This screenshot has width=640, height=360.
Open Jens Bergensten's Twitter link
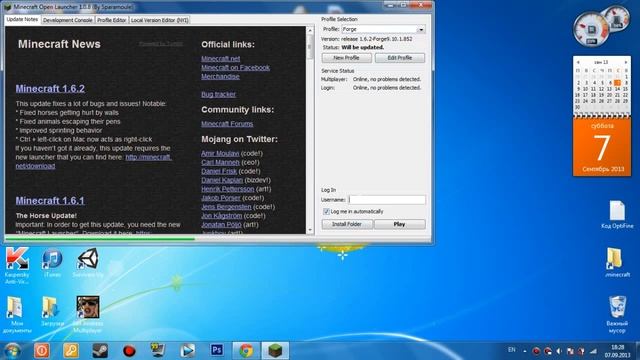tap(226, 207)
